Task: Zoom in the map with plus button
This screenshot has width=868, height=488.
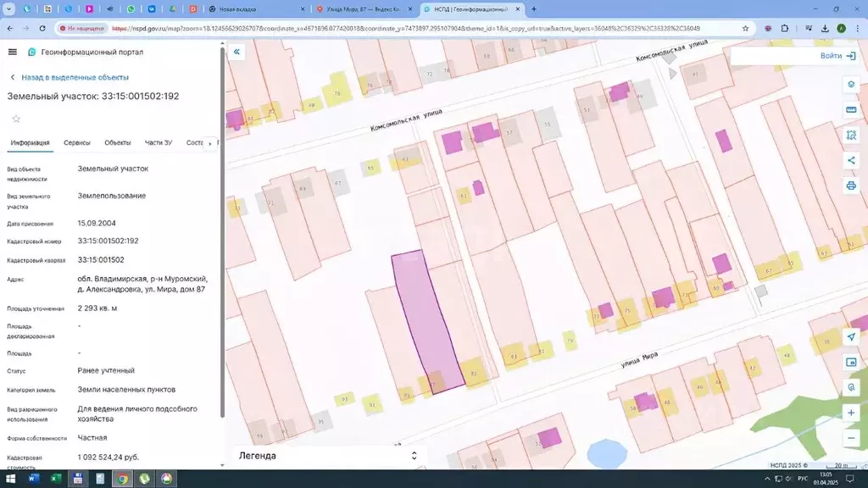Action: click(x=851, y=413)
